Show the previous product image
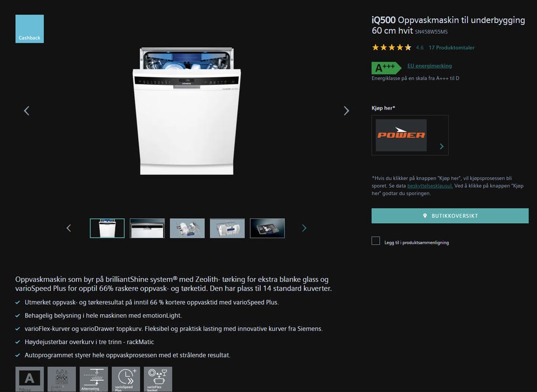Image resolution: width=537 pixels, height=392 pixels. [x=27, y=111]
